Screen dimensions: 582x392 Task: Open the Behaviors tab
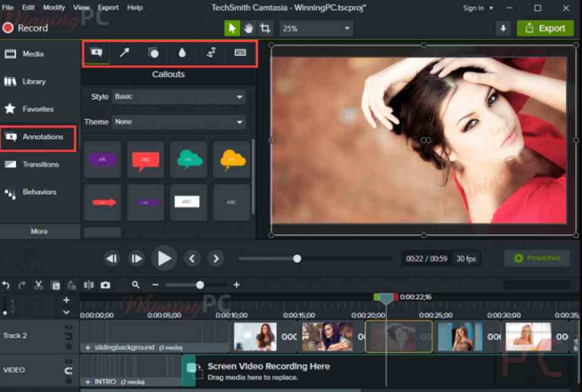click(30, 192)
